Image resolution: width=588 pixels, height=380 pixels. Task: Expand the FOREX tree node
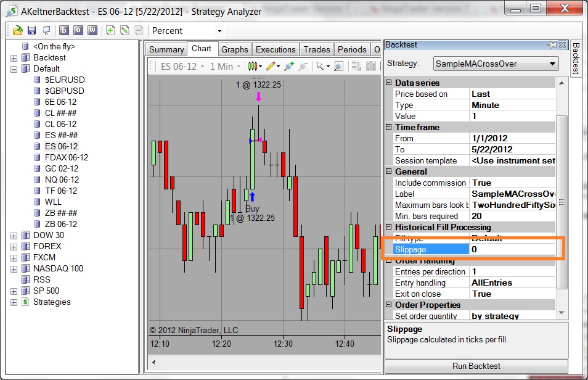14,247
